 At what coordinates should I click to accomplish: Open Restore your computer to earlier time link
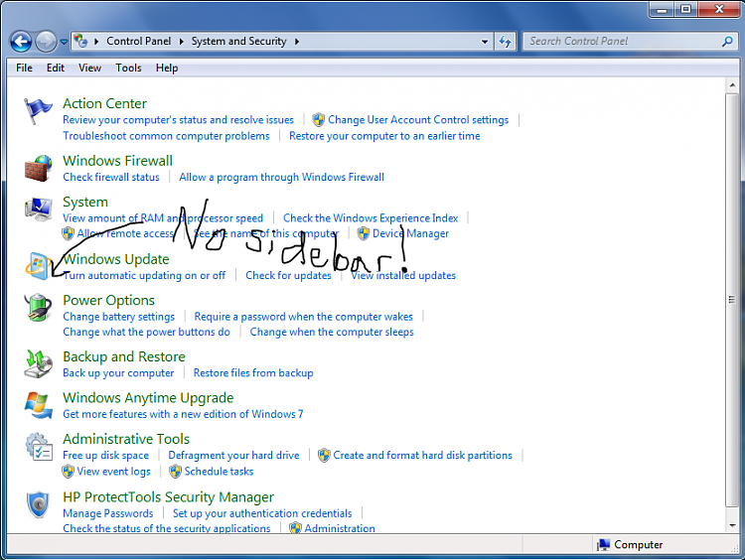click(x=384, y=136)
